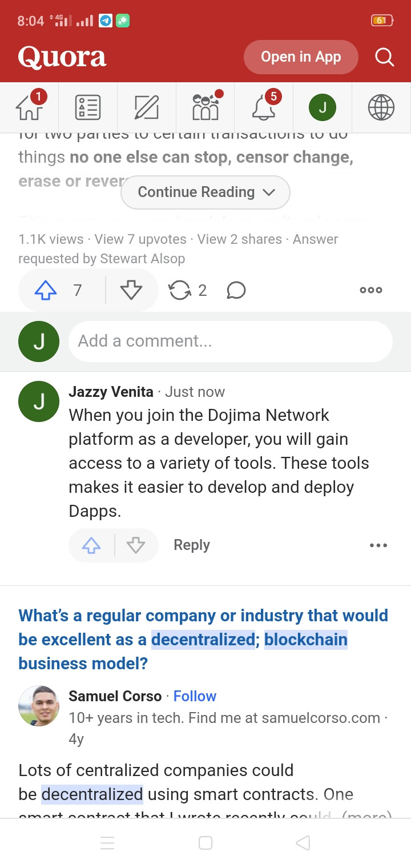
Task: Open three-dot menu on Jazzy Venita's comment
Action: click(378, 545)
